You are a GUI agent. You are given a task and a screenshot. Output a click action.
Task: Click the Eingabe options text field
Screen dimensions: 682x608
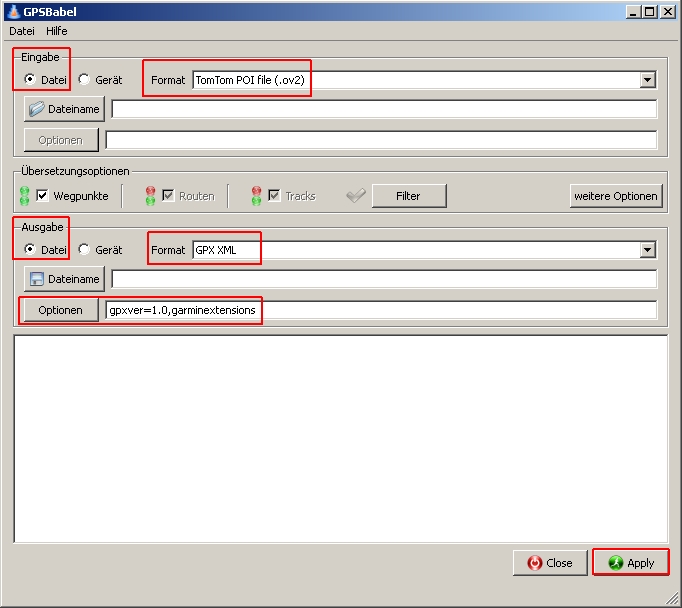tap(381, 140)
